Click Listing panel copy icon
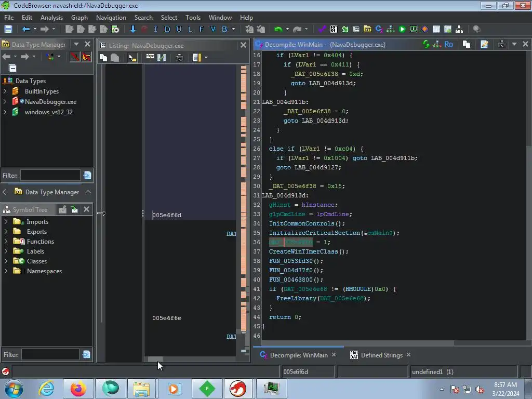 [103, 58]
